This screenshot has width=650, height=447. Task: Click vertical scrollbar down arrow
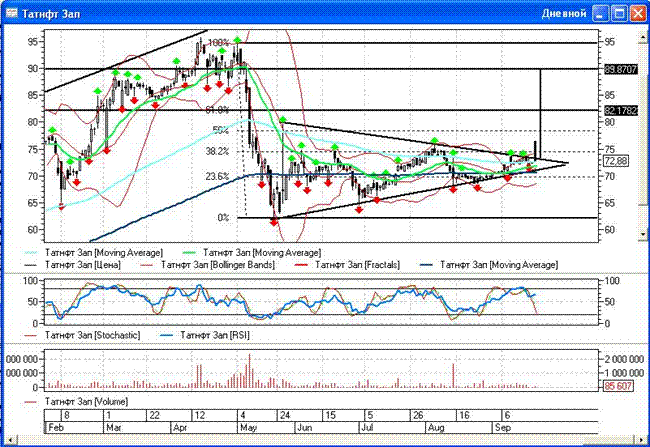coord(643,235)
